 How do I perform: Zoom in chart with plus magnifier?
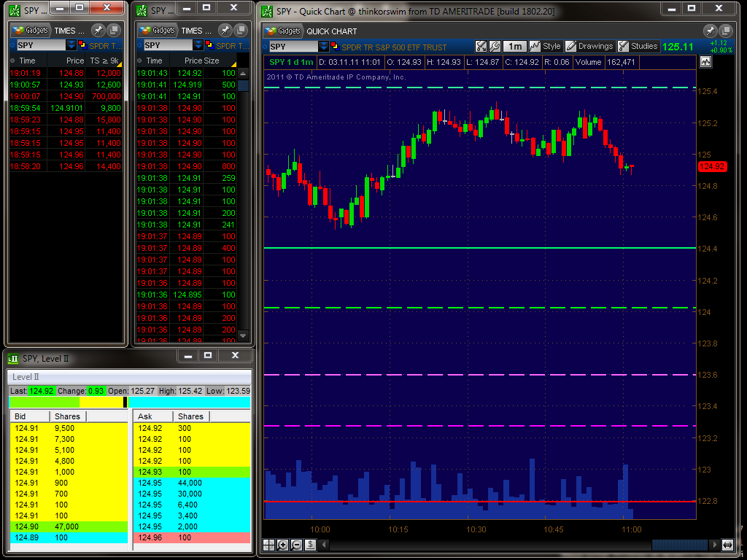point(282,544)
